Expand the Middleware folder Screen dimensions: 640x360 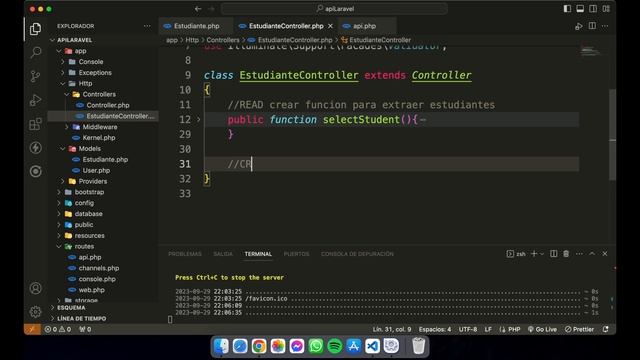click(67, 127)
